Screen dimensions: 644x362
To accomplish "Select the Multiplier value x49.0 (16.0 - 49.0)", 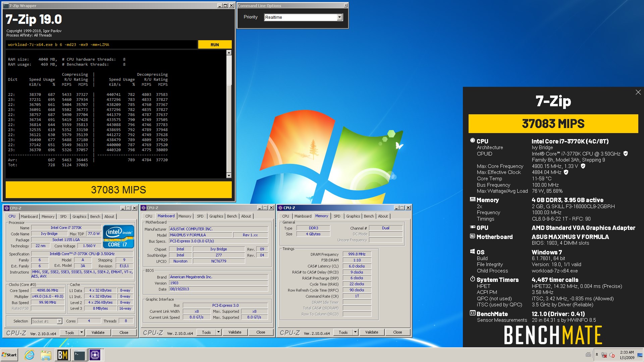I will click(x=47, y=296).
